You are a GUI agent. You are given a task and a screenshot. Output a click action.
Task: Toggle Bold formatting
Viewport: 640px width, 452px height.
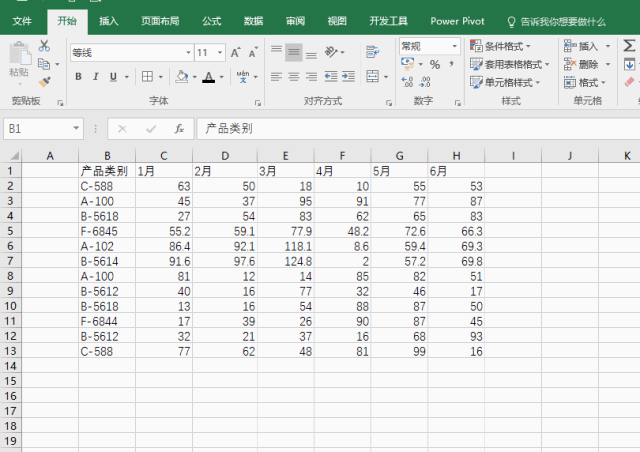coord(78,76)
